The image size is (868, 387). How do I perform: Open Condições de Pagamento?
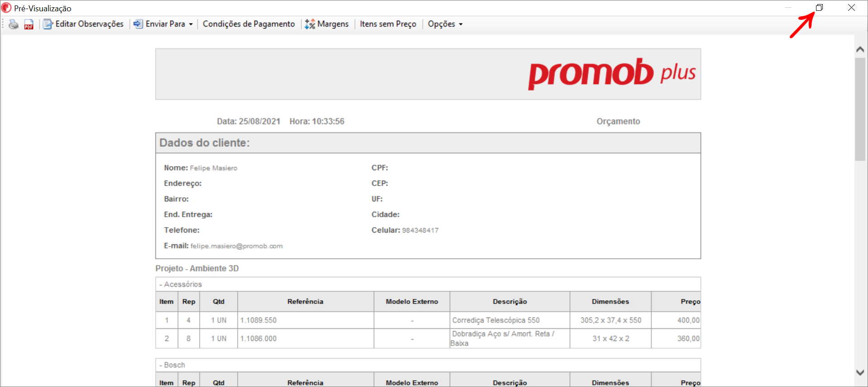point(249,24)
